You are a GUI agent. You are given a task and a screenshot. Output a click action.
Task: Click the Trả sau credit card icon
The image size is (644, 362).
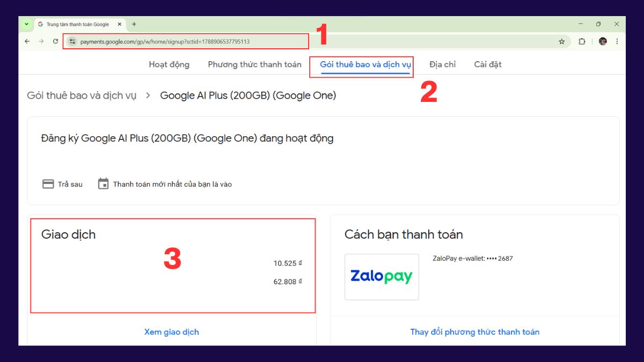tap(48, 184)
